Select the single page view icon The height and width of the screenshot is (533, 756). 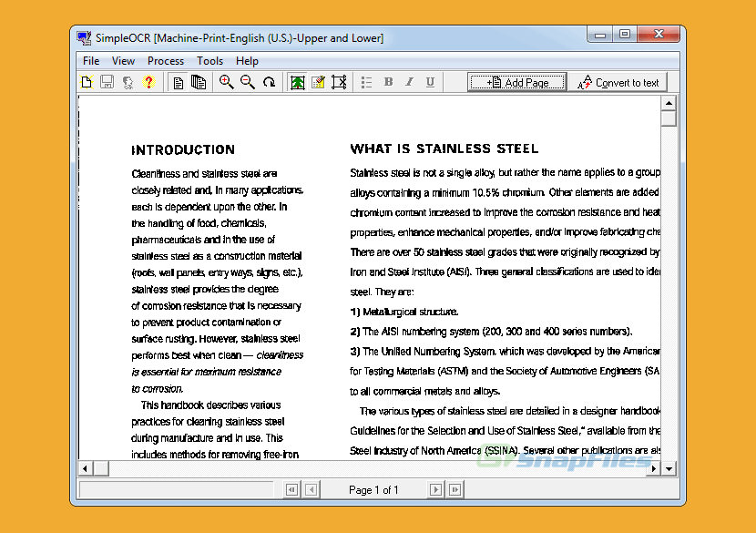[178, 83]
